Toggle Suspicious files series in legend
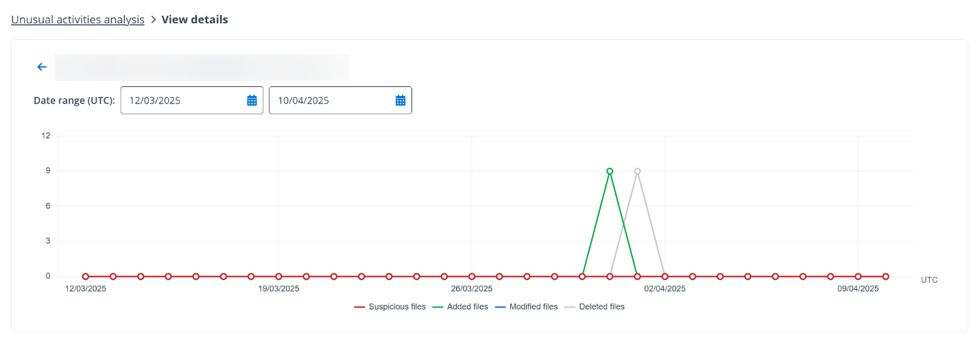This screenshot has width=980, height=348. [x=390, y=307]
